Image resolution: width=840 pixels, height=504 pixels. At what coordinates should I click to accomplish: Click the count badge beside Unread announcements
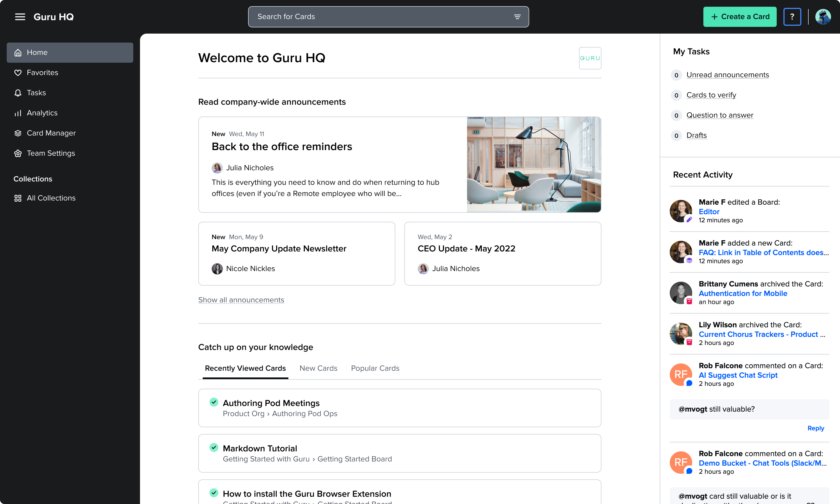click(x=676, y=75)
